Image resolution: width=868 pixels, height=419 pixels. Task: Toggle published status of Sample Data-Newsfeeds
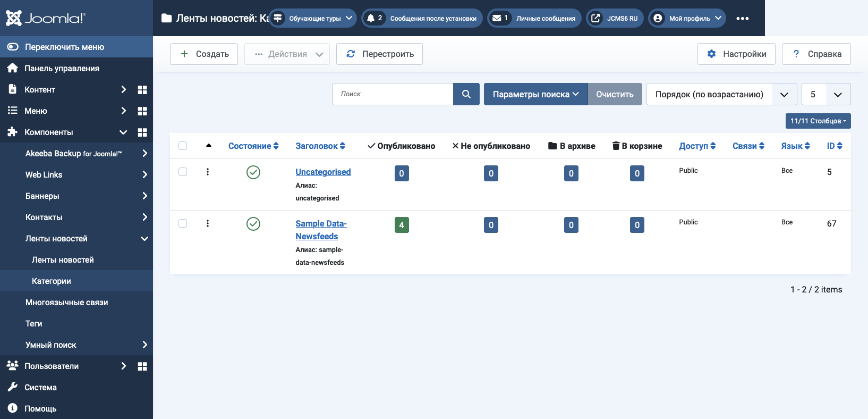pos(253,224)
